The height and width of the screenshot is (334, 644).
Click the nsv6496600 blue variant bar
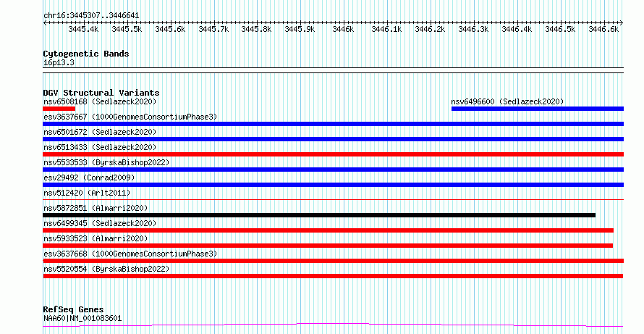point(537,109)
